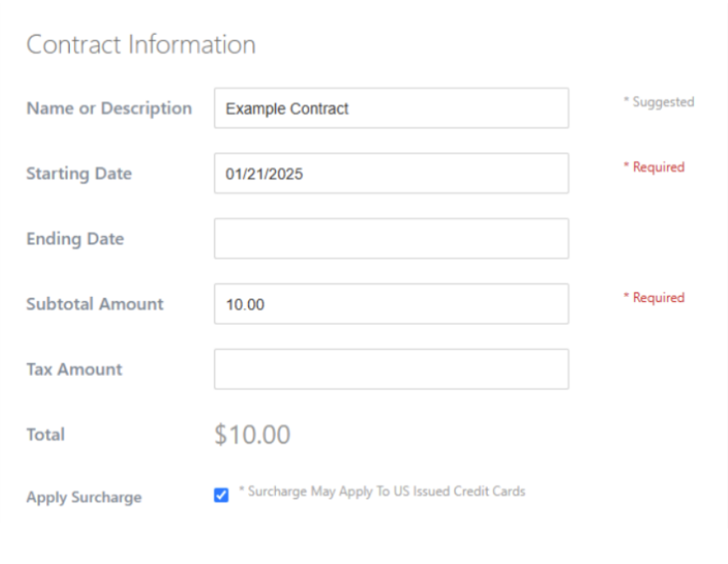Click the '01/21/2025' date value

pyautogui.click(x=264, y=174)
